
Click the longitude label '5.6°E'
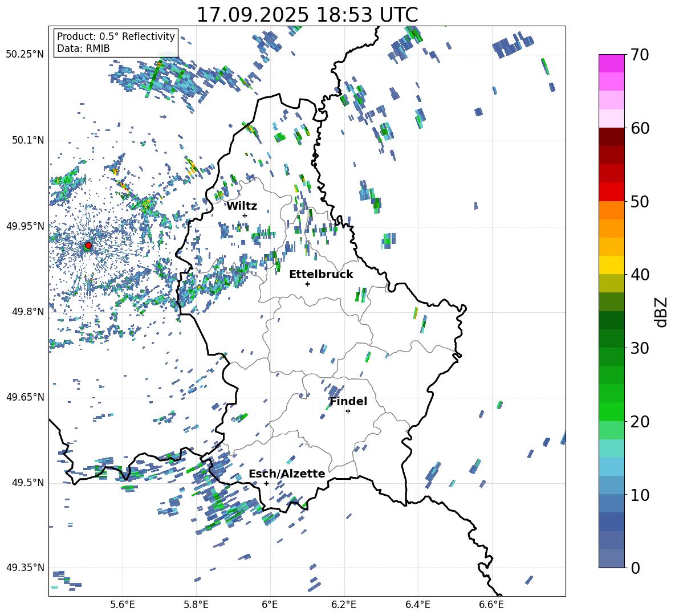pos(123,605)
